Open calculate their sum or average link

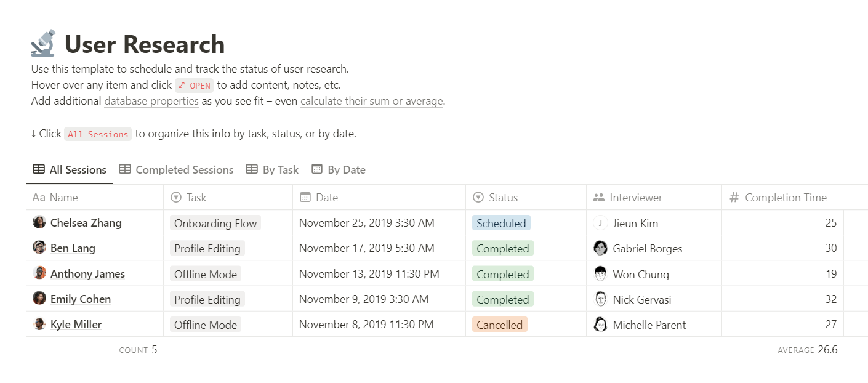click(372, 101)
